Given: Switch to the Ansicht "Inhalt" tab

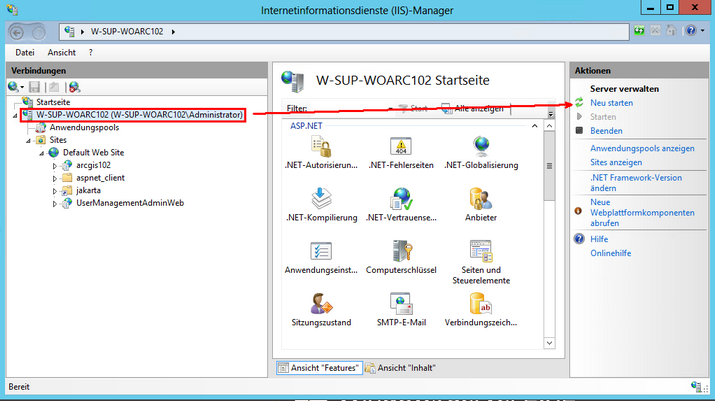Looking at the screenshot, I should [401, 368].
